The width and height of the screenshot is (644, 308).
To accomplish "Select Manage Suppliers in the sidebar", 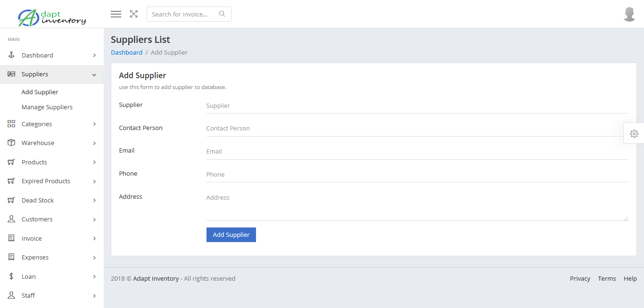I will 47,107.
